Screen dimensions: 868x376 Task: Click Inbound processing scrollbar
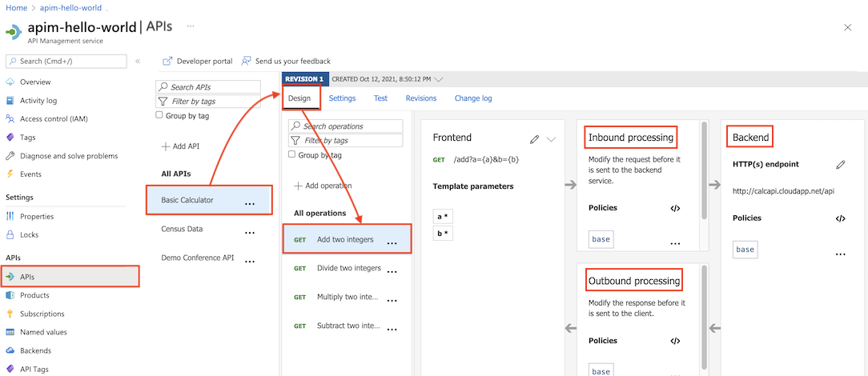[x=704, y=170]
